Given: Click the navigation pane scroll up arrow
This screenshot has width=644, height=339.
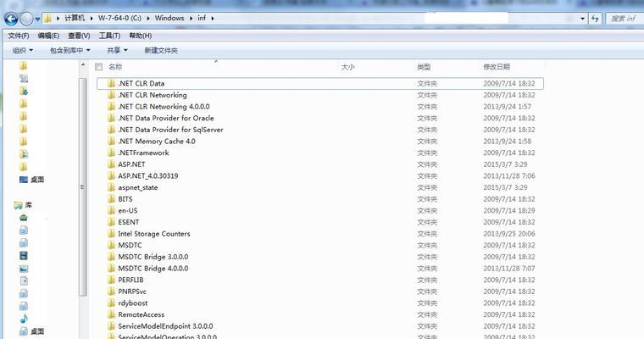Looking at the screenshot, I should pos(83,65).
